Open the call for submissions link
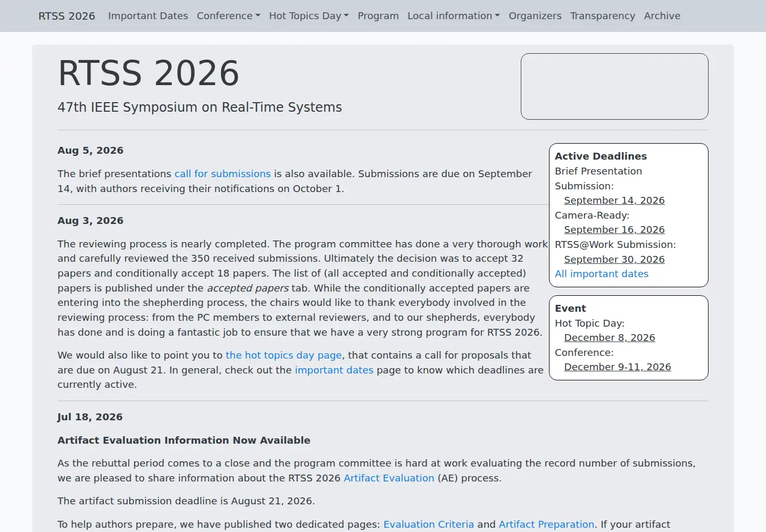766x532 pixels. point(222,174)
